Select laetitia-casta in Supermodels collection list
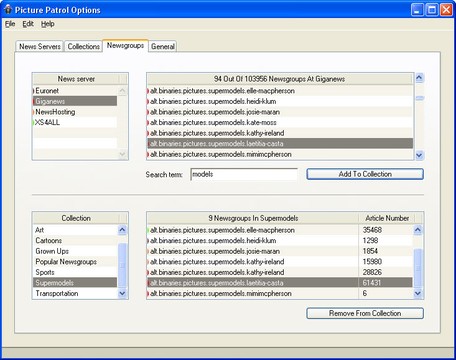 point(253,283)
